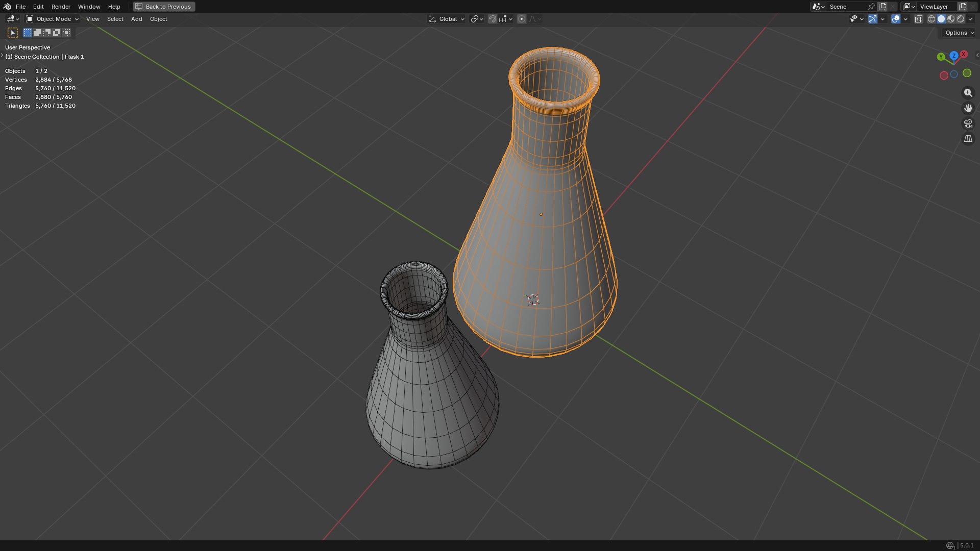
Task: Toggle X-ray mode
Action: point(918,19)
